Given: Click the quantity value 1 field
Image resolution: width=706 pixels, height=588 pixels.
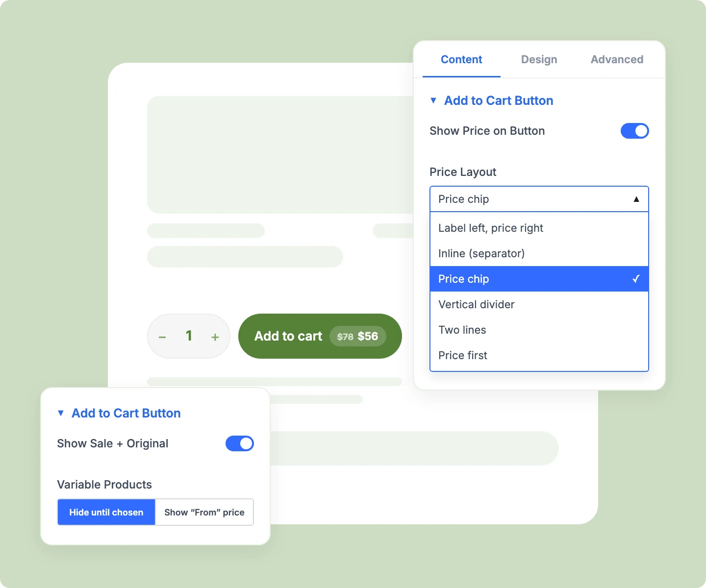Looking at the screenshot, I should tap(189, 336).
